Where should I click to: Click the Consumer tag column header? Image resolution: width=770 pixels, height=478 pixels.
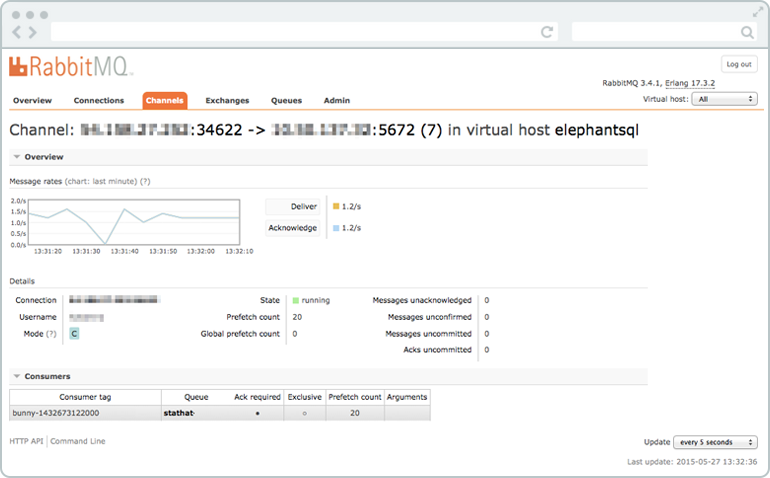pos(85,397)
